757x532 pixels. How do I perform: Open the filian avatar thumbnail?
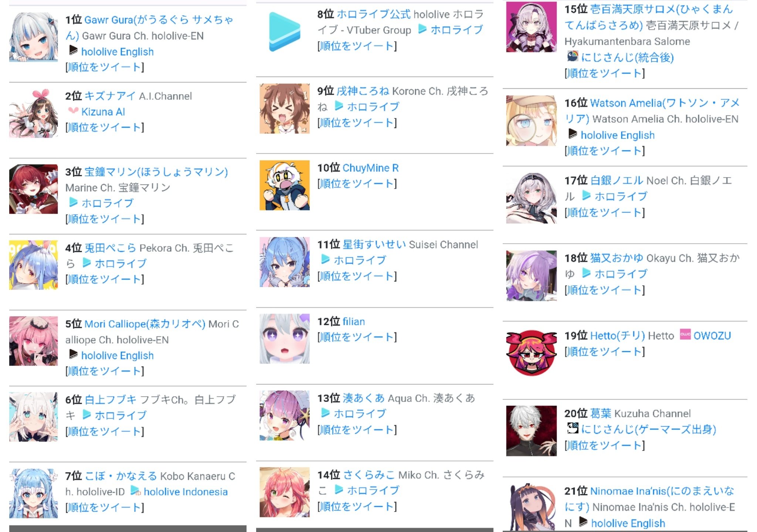tap(284, 339)
